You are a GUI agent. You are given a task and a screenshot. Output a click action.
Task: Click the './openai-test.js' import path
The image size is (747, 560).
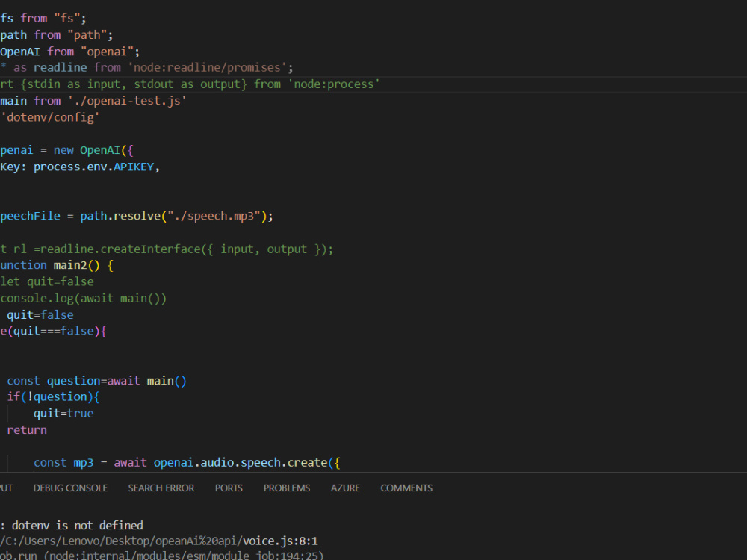pos(127,101)
